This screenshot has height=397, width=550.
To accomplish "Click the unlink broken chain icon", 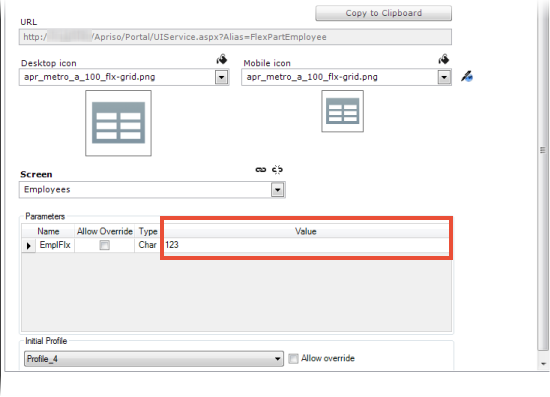I will [x=277, y=170].
